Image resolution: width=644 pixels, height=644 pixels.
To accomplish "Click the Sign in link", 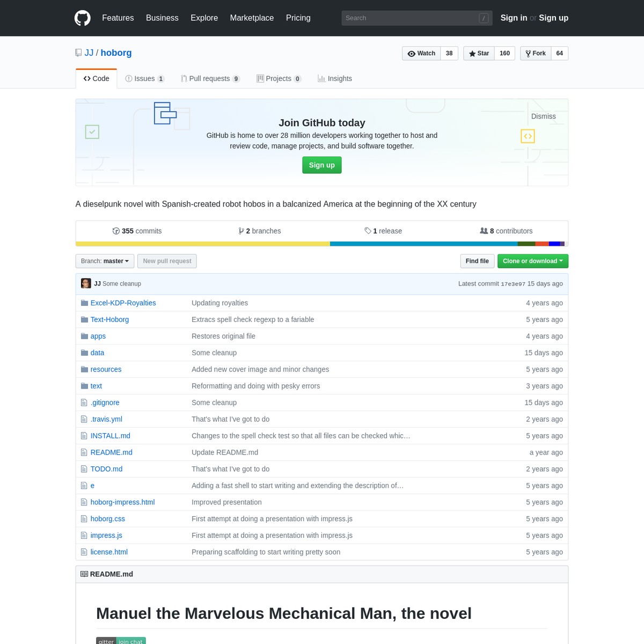I will 514,18.
